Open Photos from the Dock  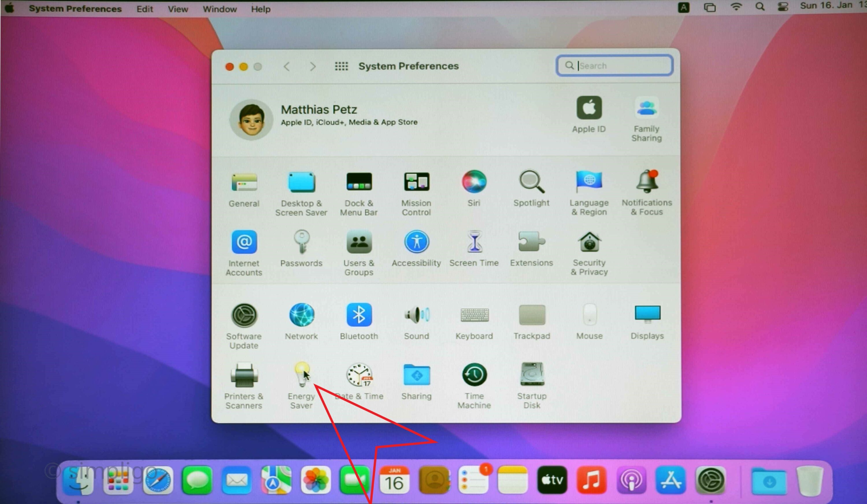(x=316, y=480)
